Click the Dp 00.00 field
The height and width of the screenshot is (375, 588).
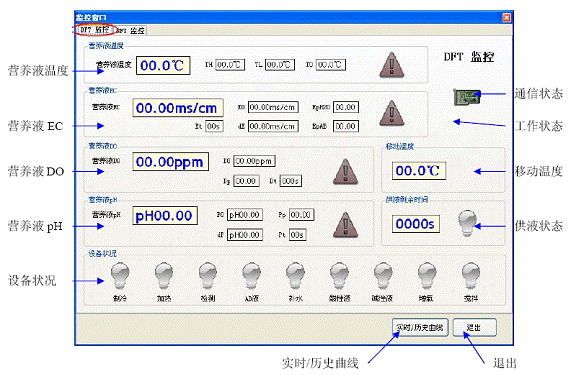[x=246, y=181]
